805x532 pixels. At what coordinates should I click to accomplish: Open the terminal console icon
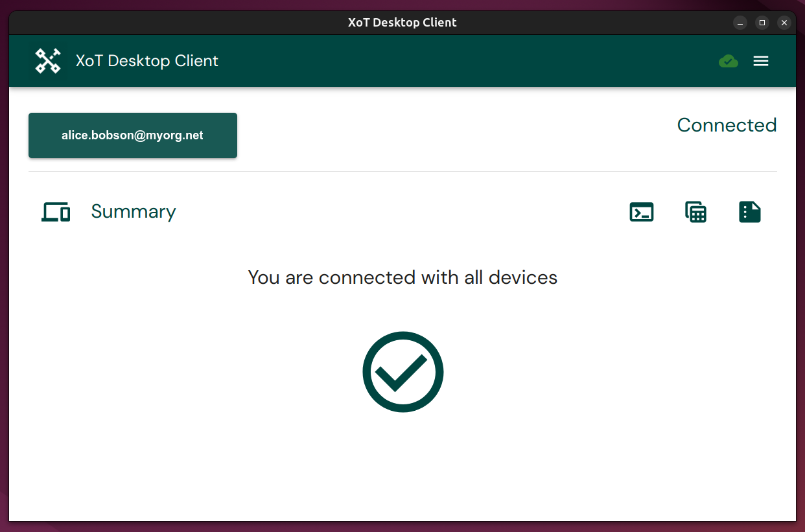click(x=642, y=212)
